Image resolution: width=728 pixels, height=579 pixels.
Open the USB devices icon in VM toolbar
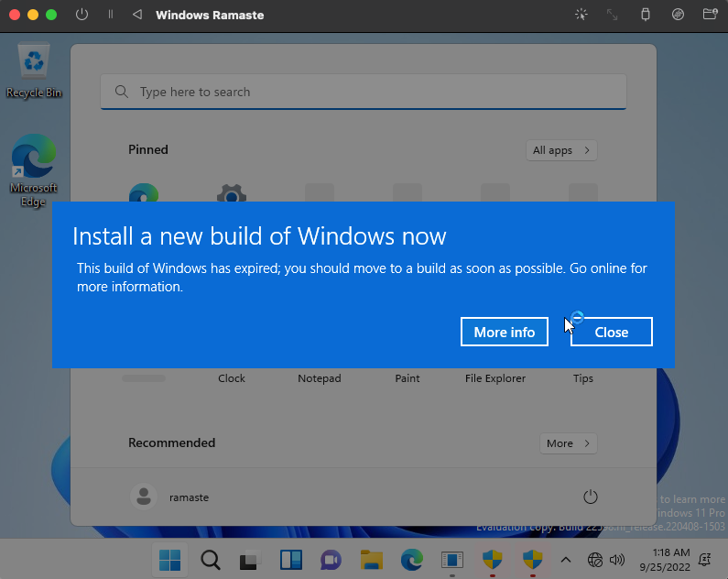(x=646, y=15)
